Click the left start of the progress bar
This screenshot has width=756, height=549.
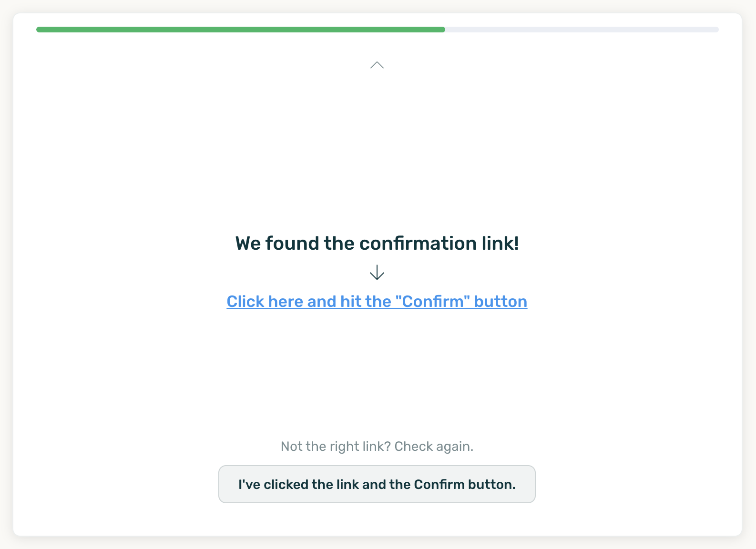[40, 30]
